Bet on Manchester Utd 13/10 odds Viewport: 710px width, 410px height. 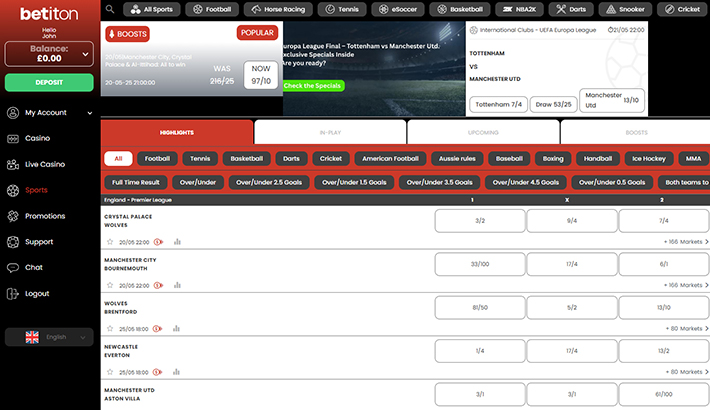point(612,100)
